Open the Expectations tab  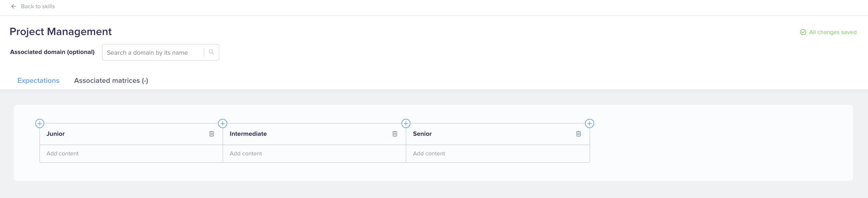point(38,80)
